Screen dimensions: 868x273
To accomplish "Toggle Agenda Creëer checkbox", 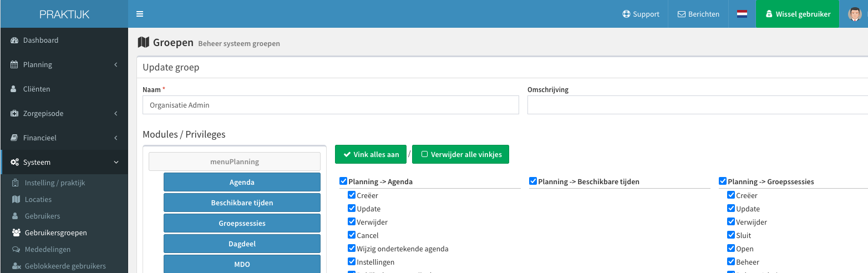I will pos(352,195).
